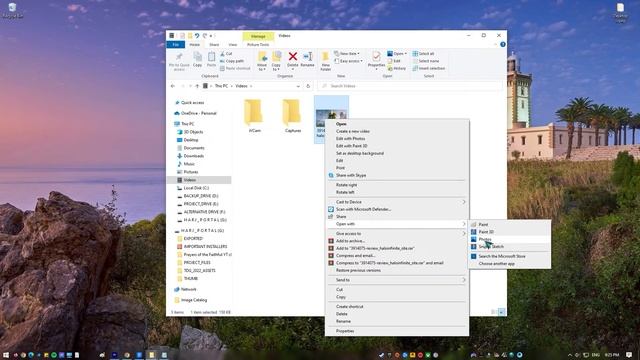The height and width of the screenshot is (360, 640).
Task: Open the Picture Tools tab
Action: 258,44
